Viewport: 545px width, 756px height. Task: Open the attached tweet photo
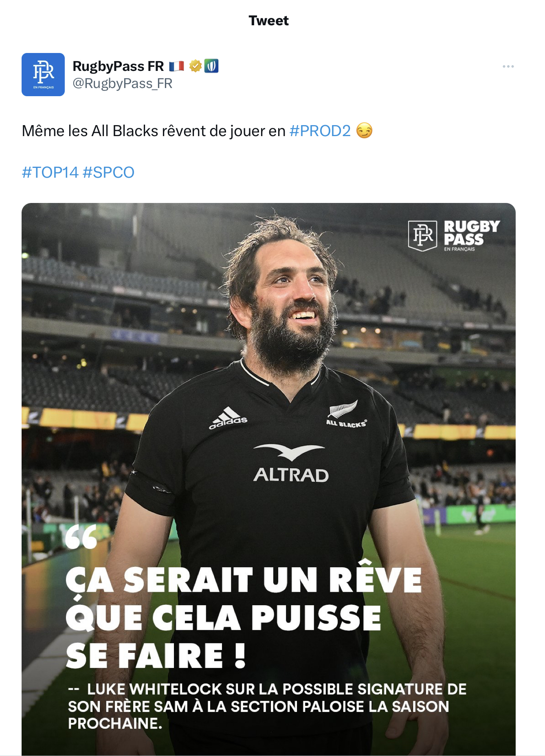[268, 479]
